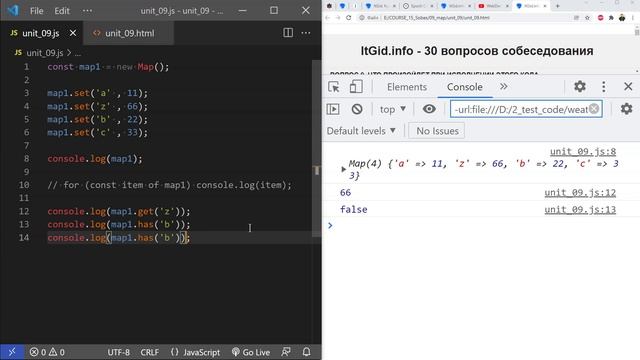Change file encoding UTF-8
The image size is (640, 360).
tap(118, 352)
